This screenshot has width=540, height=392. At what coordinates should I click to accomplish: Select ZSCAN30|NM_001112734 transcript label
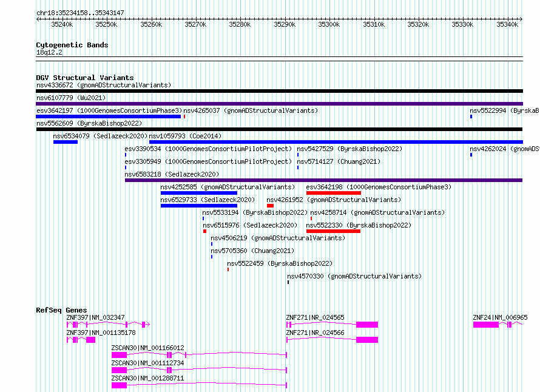point(148,363)
